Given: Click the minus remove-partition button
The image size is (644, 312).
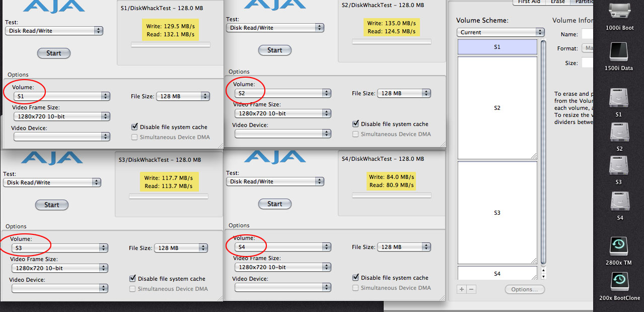Looking at the screenshot, I should [471, 289].
